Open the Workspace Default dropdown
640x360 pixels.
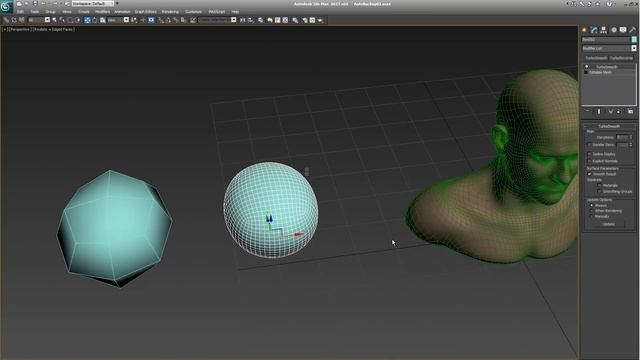point(92,4)
